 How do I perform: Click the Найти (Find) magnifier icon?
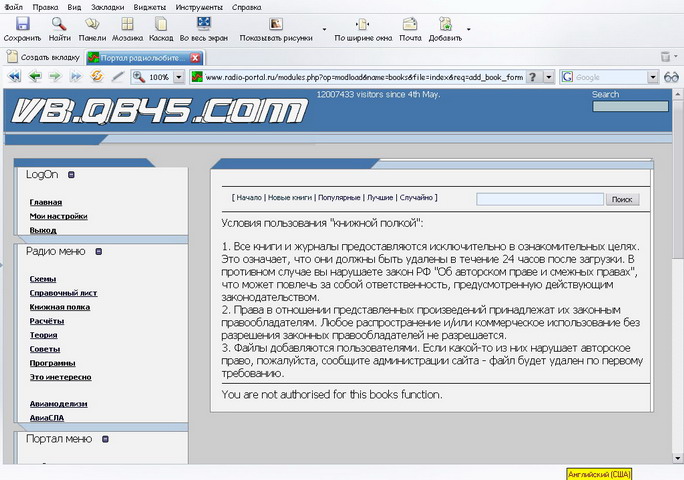[x=59, y=24]
